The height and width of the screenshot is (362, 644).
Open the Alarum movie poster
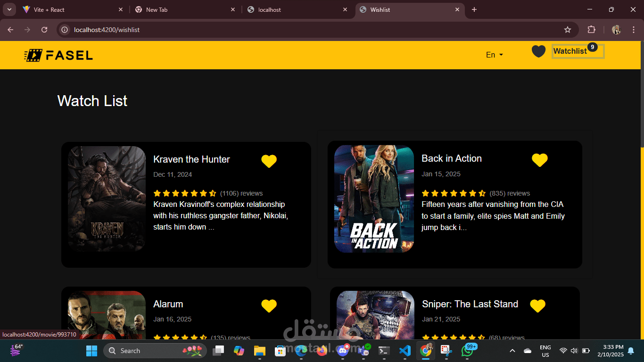(x=107, y=315)
